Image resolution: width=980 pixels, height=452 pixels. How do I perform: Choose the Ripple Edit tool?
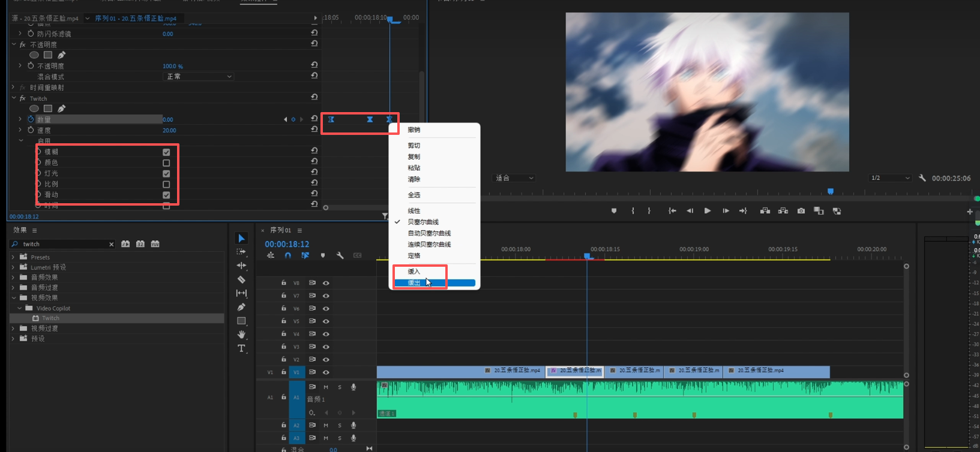click(x=241, y=266)
